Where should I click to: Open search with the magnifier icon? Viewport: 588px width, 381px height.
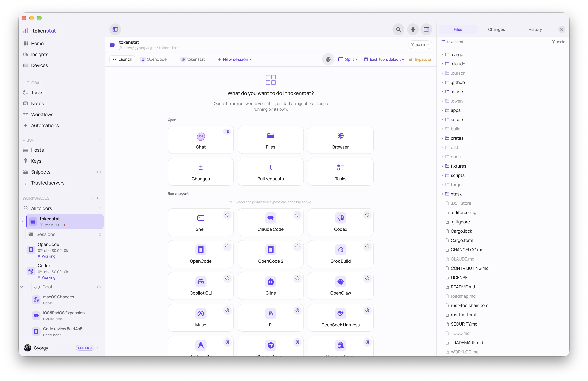click(x=398, y=29)
